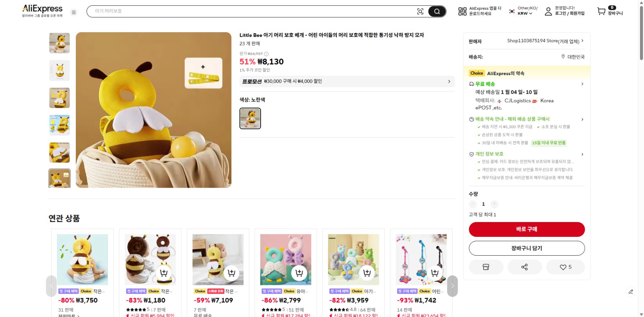644x317 pixels.
Task: Expand the 개인 정보 보호 section
Action: [x=582, y=154]
